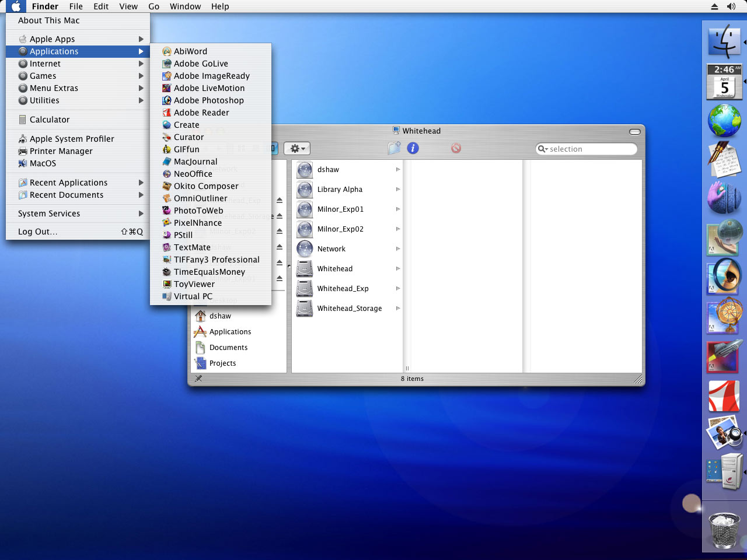The width and height of the screenshot is (747, 560).
Task: Expand Recent Applications submenu
Action: (78, 183)
